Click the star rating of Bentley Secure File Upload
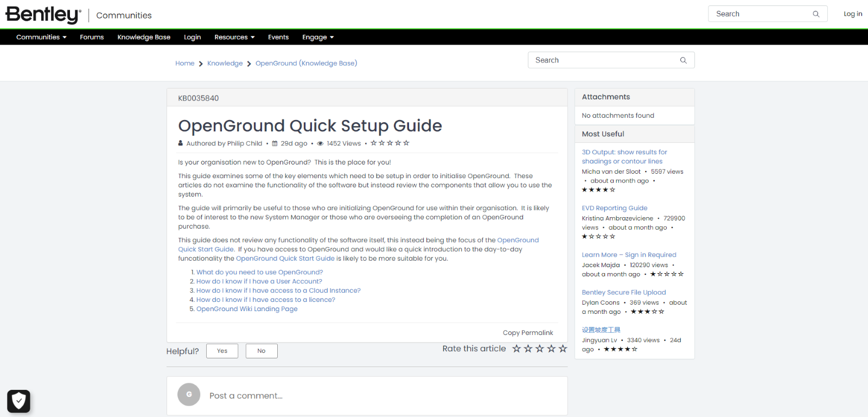 (x=647, y=312)
